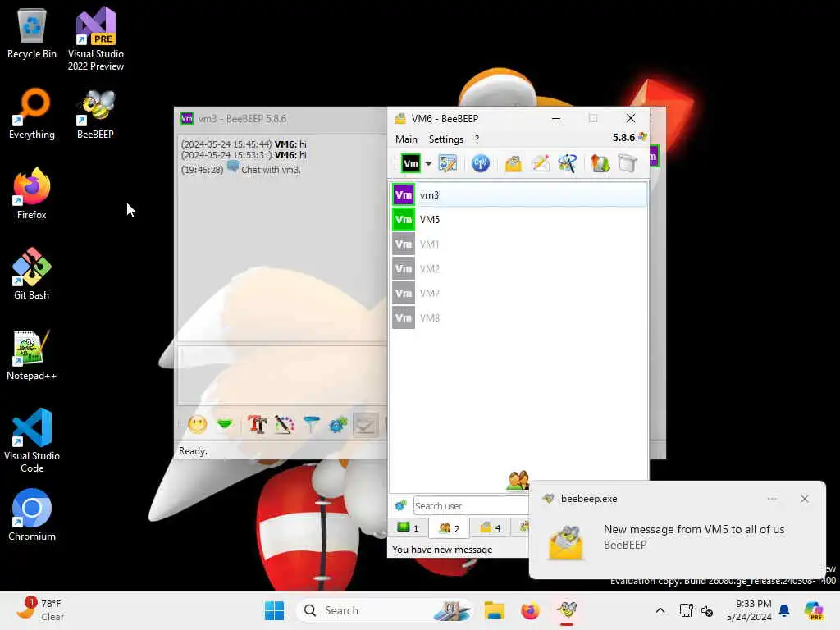Select offline user VM8
The width and height of the screenshot is (840, 630).
pos(518,318)
